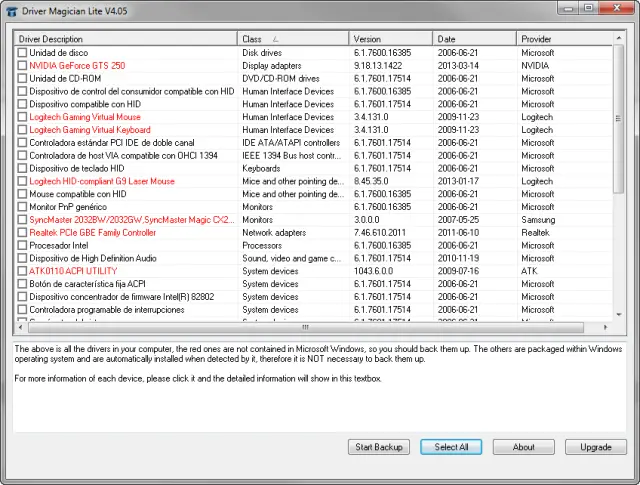
Task: Open the About dialog
Action: click(524, 447)
